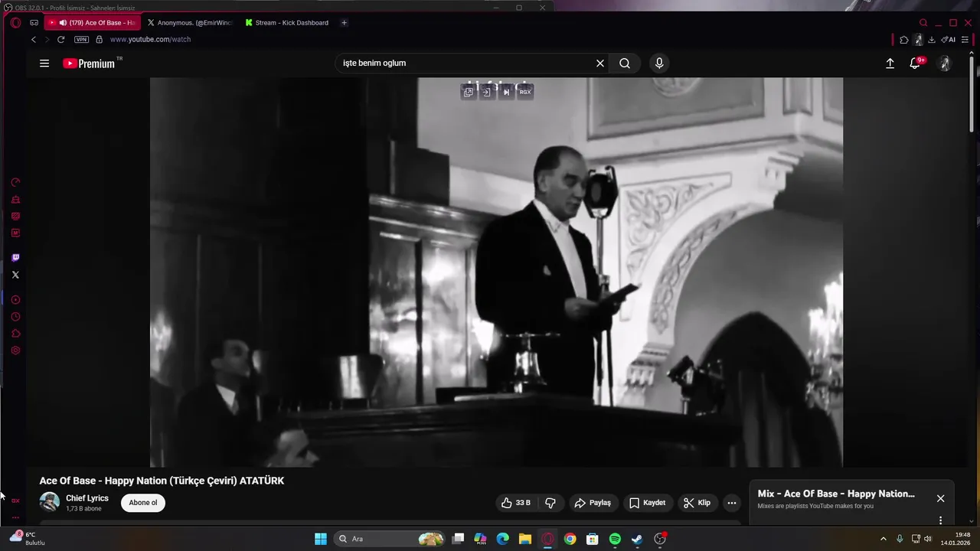Open Google Chrome from the taskbar
The width and height of the screenshot is (980, 551).
pyautogui.click(x=570, y=539)
